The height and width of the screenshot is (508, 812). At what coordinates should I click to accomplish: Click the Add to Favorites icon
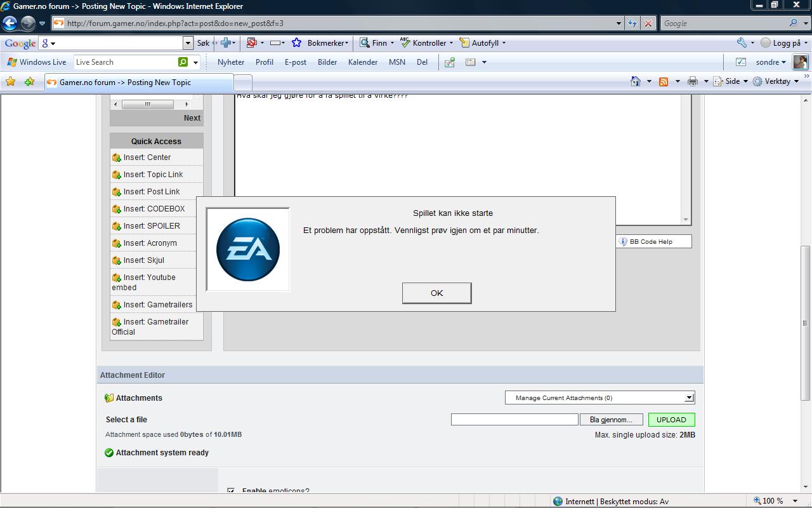(x=29, y=81)
